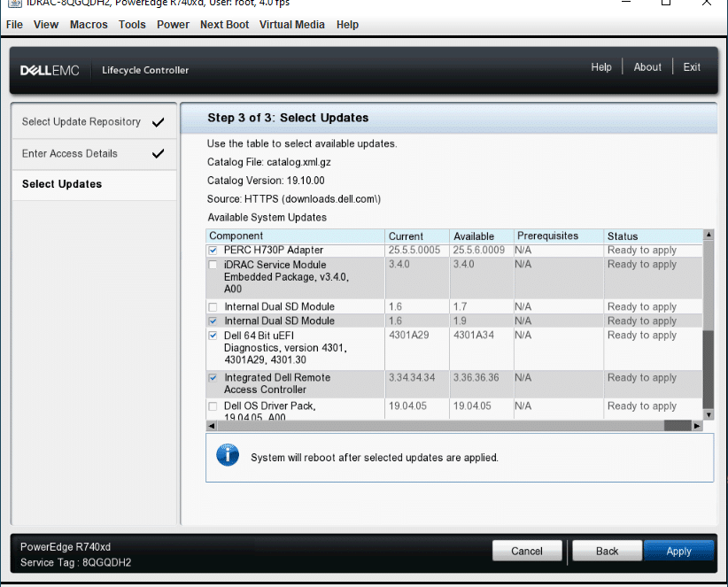
Task: Click the vertical scrollbar thumb of updates table
Action: point(709,369)
